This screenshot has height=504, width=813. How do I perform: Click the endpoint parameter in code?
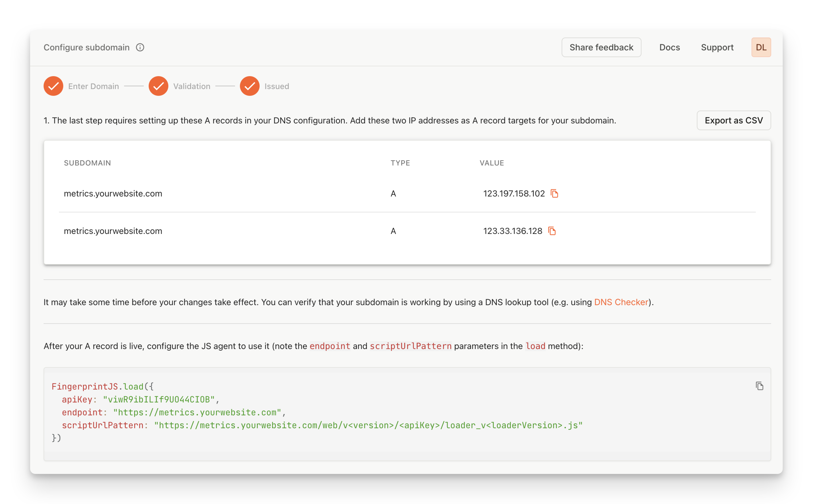[x=80, y=412]
